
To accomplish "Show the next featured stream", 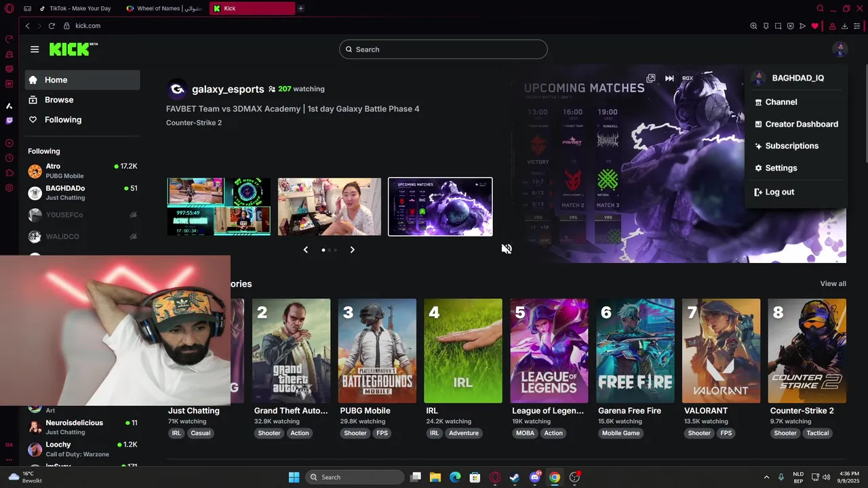I will 352,249.
